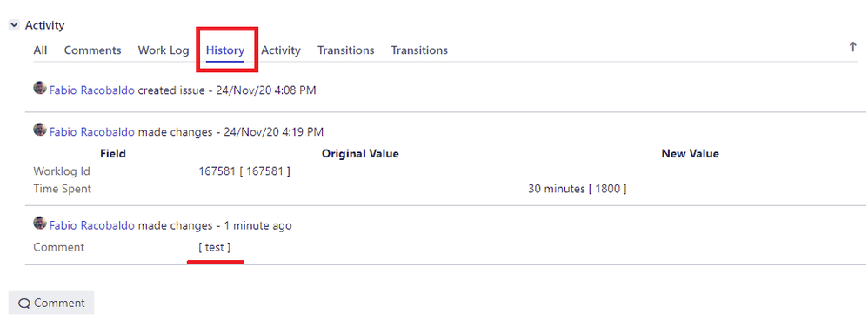
Task: Click the [ test ] comment value
Action: pyautogui.click(x=215, y=247)
